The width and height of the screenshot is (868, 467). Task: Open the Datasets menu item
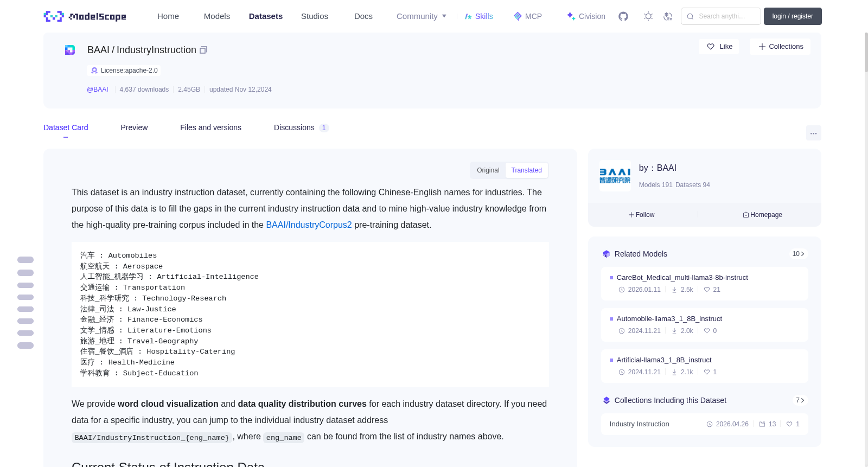[x=266, y=16]
